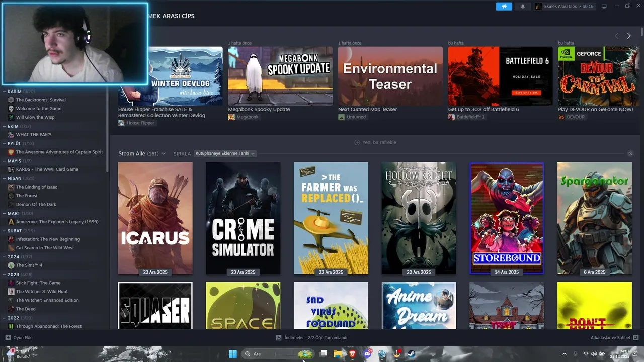Show hidden system tray icons
644x362 pixels.
pos(564,354)
